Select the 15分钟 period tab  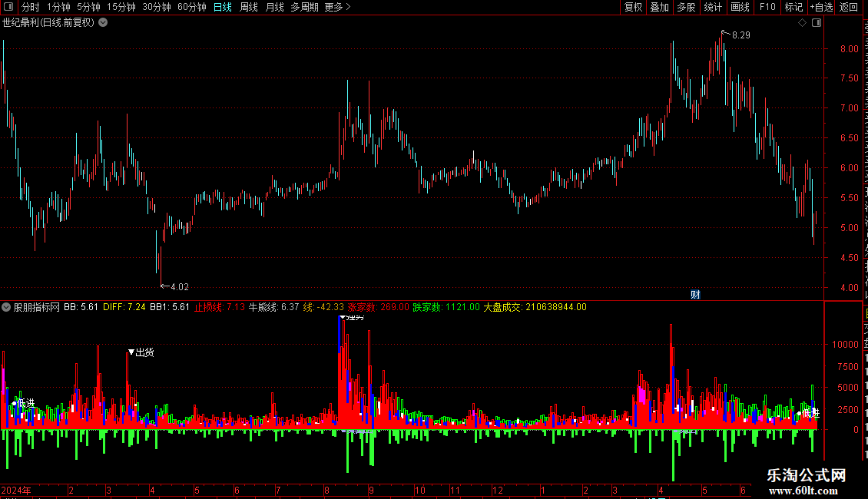(121, 7)
